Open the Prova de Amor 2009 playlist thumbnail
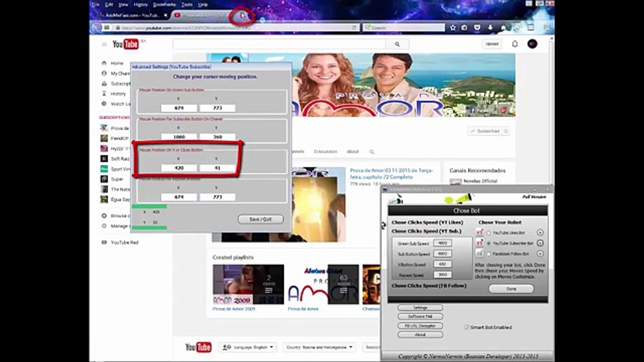 click(248, 285)
